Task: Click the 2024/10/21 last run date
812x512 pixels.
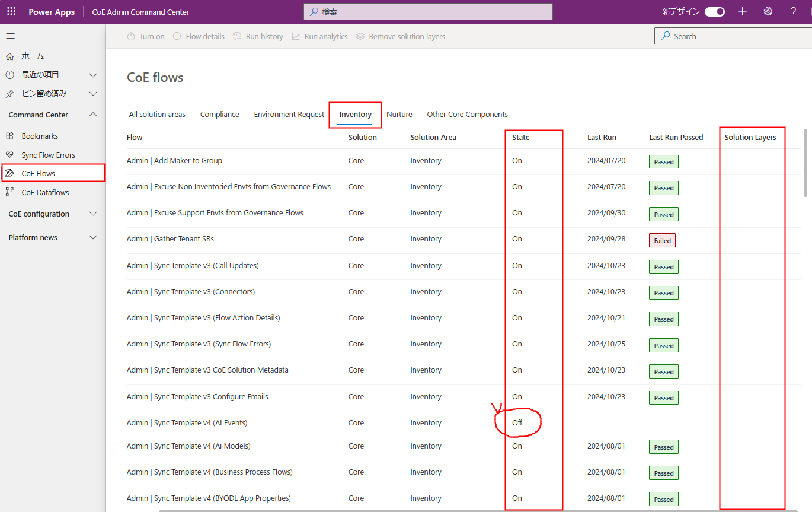Action: pos(606,317)
